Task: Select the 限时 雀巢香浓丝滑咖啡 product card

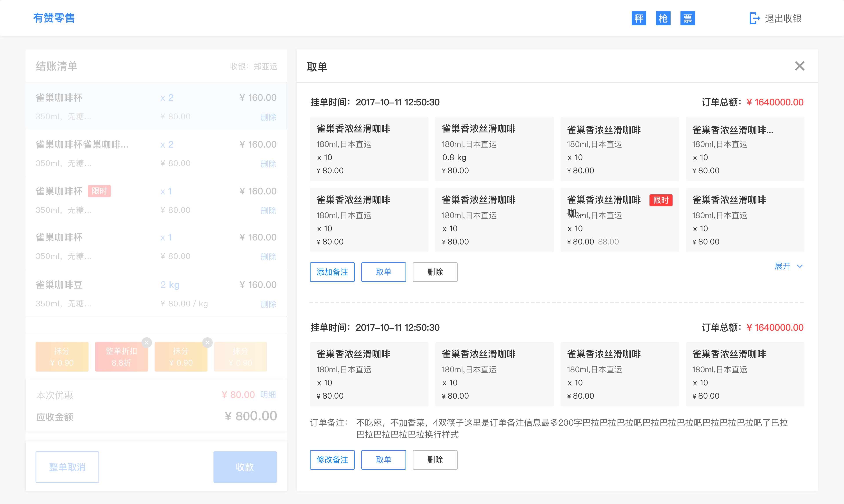Action: click(x=619, y=220)
